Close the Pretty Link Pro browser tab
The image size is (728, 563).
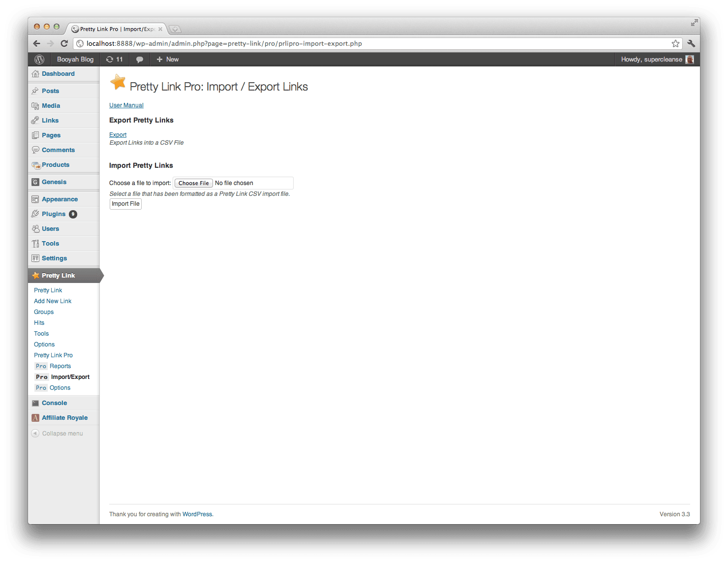pyautogui.click(x=160, y=29)
